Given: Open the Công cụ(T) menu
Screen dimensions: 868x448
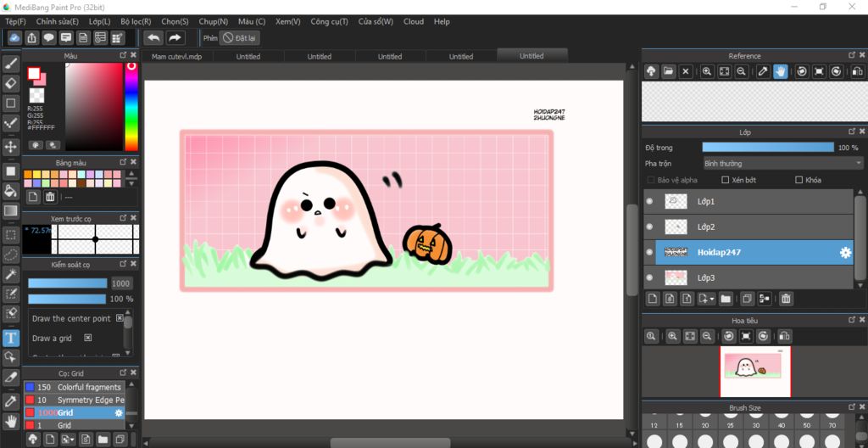Looking at the screenshot, I should click(330, 21).
